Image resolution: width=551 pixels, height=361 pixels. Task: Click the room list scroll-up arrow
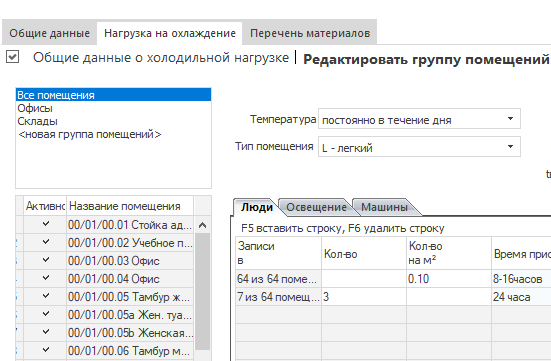pos(202,225)
